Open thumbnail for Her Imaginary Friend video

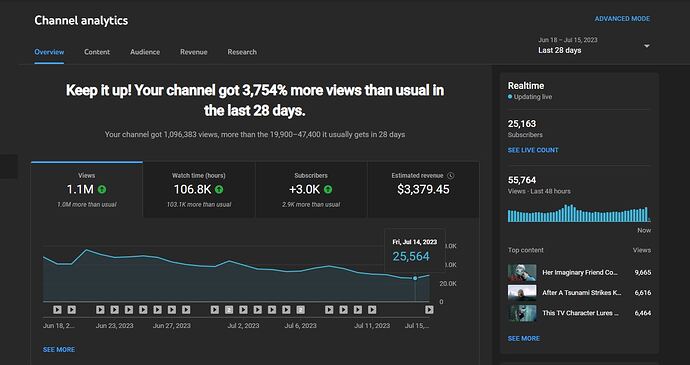tap(522, 273)
